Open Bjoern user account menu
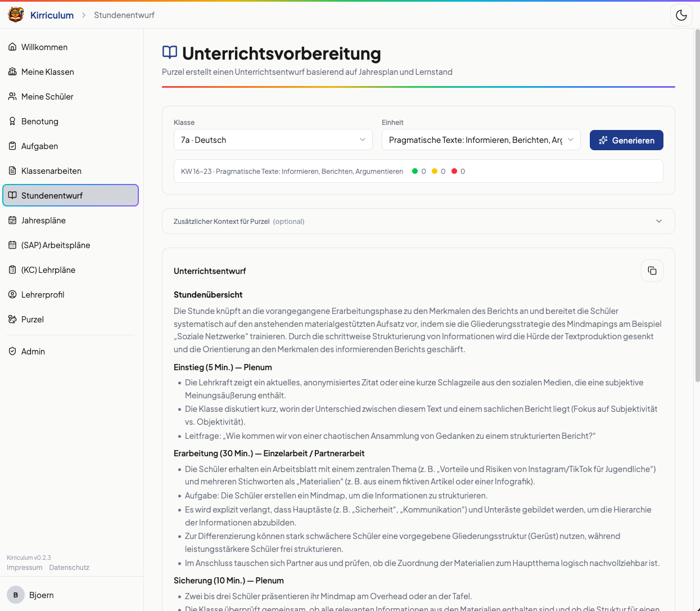The image size is (700, 611). (71, 595)
